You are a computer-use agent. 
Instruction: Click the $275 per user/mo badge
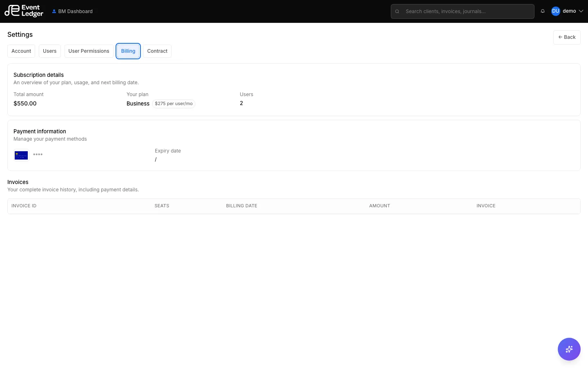pos(174,104)
